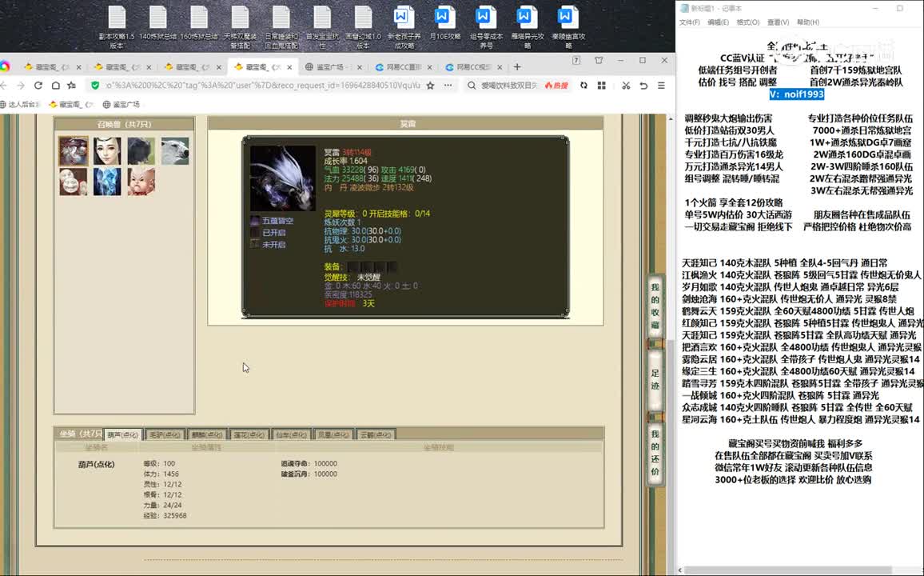Image resolution: width=924 pixels, height=576 pixels.
Task: Open the 我的还价 side button
Action: (655, 453)
